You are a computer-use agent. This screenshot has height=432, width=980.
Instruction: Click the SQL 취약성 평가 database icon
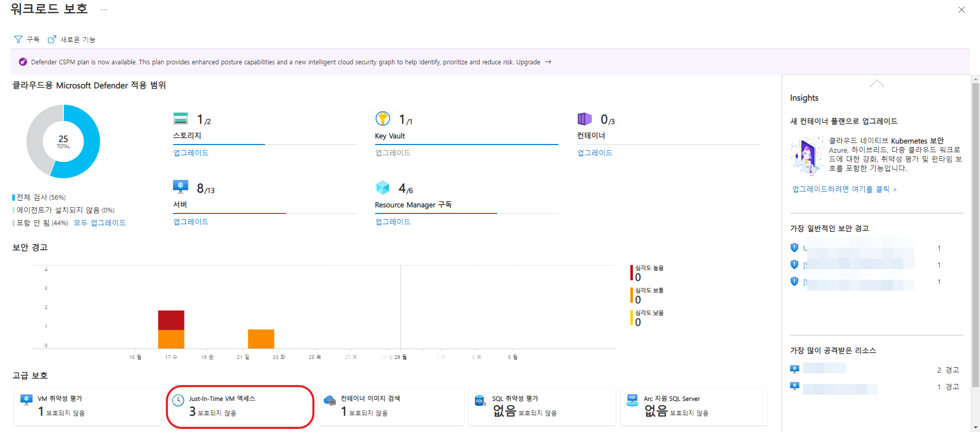[480, 400]
